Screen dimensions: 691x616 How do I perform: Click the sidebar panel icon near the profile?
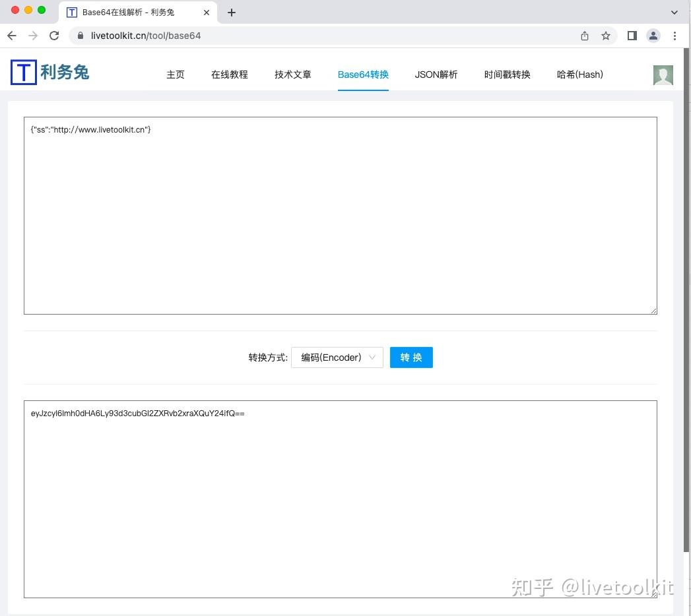point(631,36)
